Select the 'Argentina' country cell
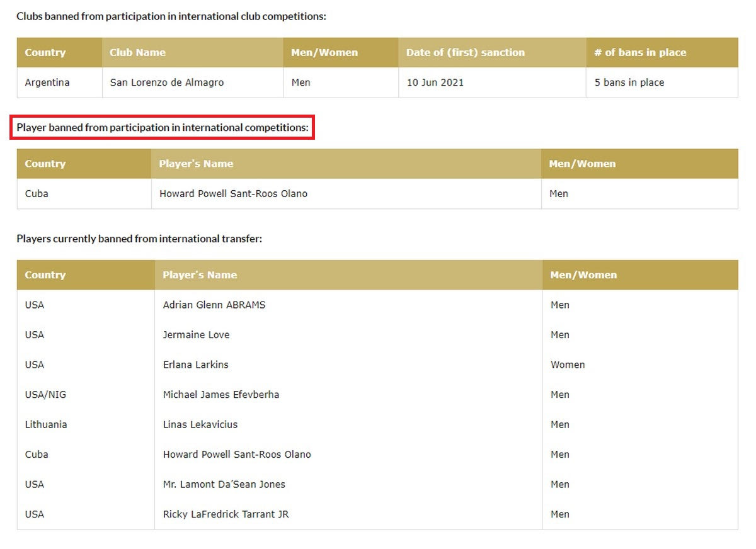 pyautogui.click(x=47, y=82)
